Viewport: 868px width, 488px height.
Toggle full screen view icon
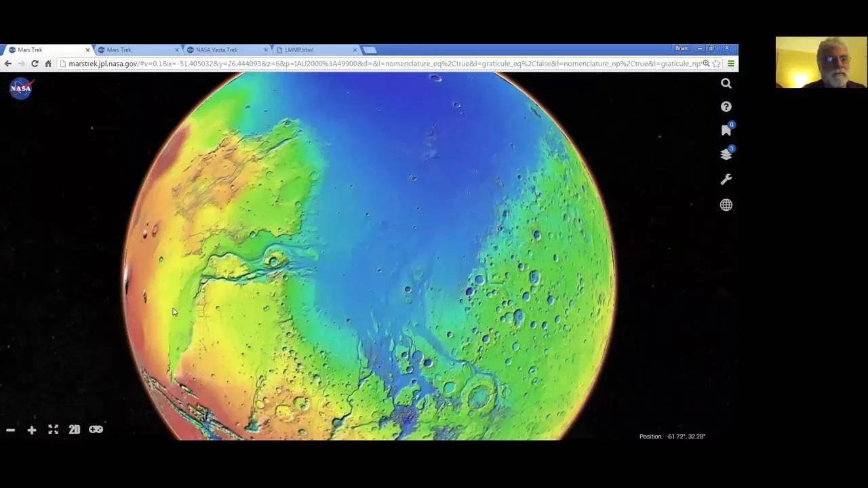tap(53, 429)
